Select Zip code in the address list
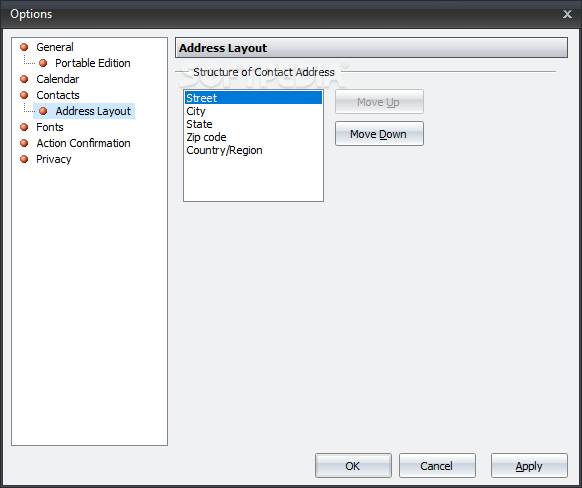 click(253, 137)
